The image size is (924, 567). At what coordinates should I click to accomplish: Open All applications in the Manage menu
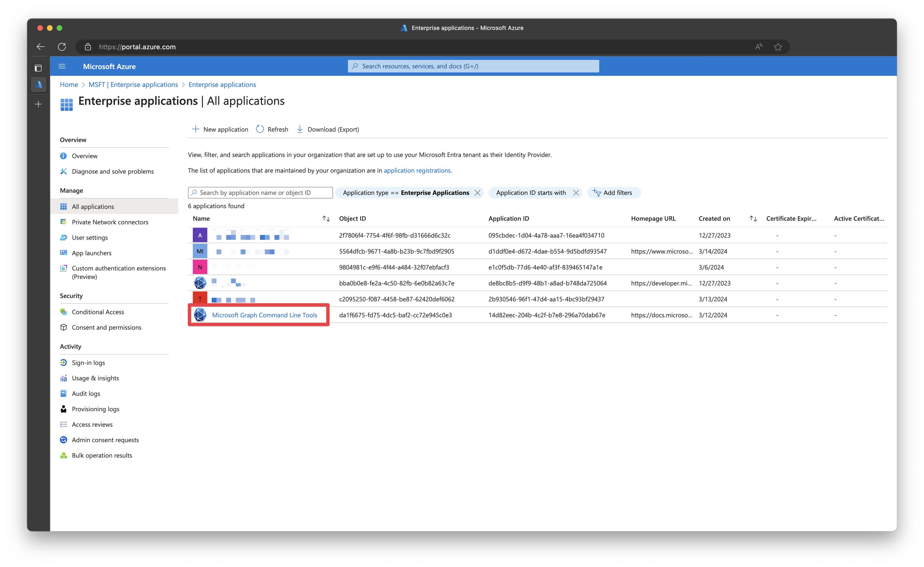pos(114,207)
